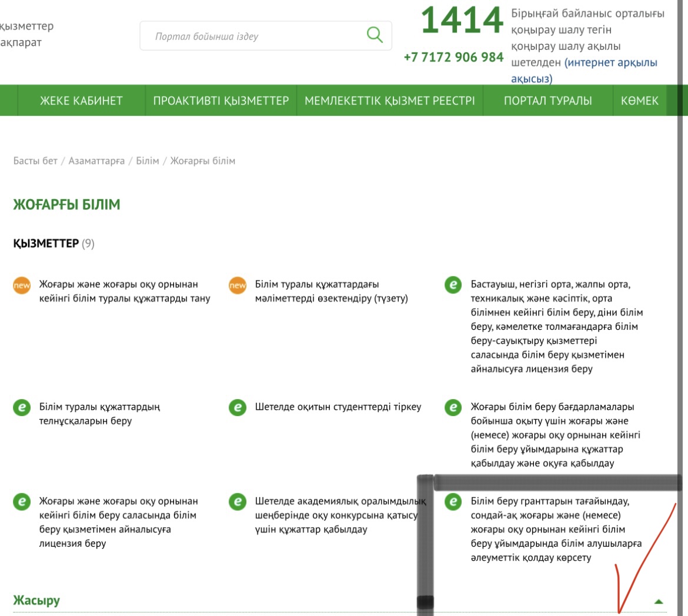Open the ПОРТАЛ ТУРАЛЫ menu item
Screen dimensions: 688x616
(x=547, y=101)
